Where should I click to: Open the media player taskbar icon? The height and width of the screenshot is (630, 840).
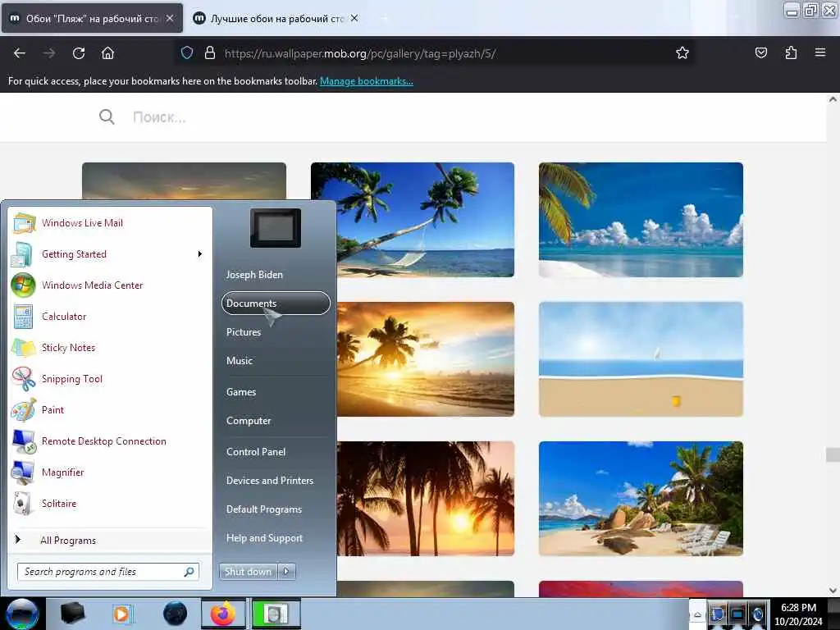121,614
